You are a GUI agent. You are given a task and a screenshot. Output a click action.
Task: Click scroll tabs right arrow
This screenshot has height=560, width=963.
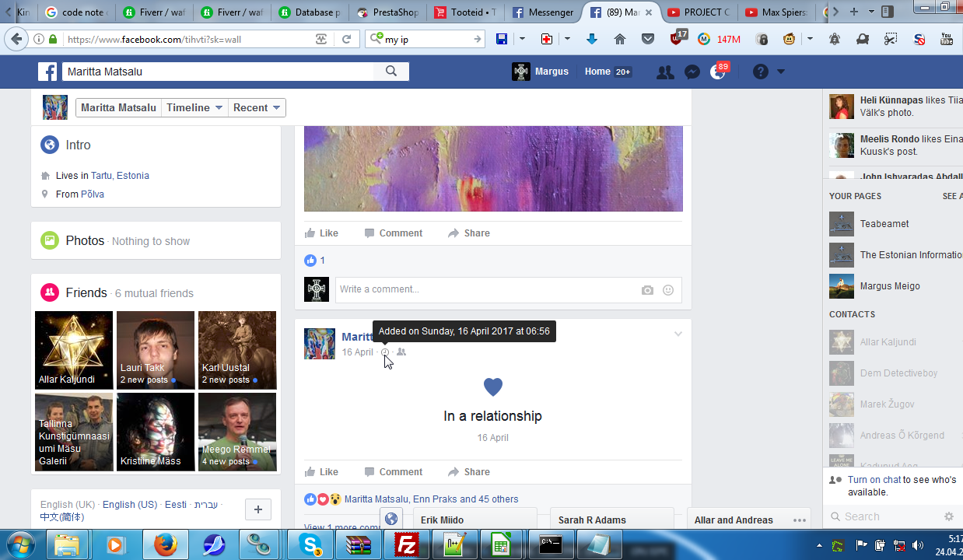point(835,12)
